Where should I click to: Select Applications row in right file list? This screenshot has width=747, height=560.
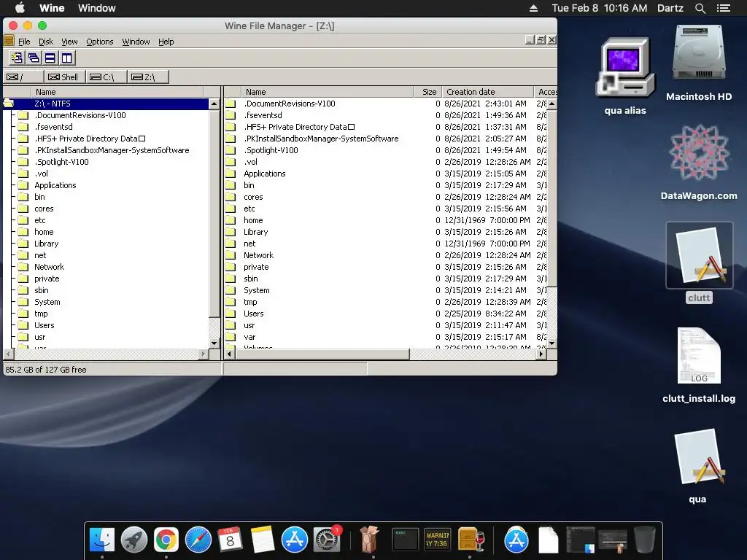pyautogui.click(x=385, y=174)
